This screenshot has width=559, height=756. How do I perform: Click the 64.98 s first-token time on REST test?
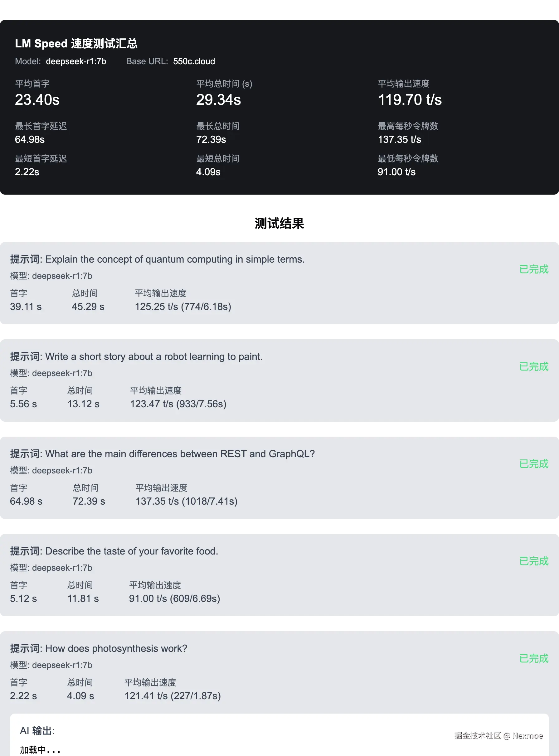(x=26, y=501)
